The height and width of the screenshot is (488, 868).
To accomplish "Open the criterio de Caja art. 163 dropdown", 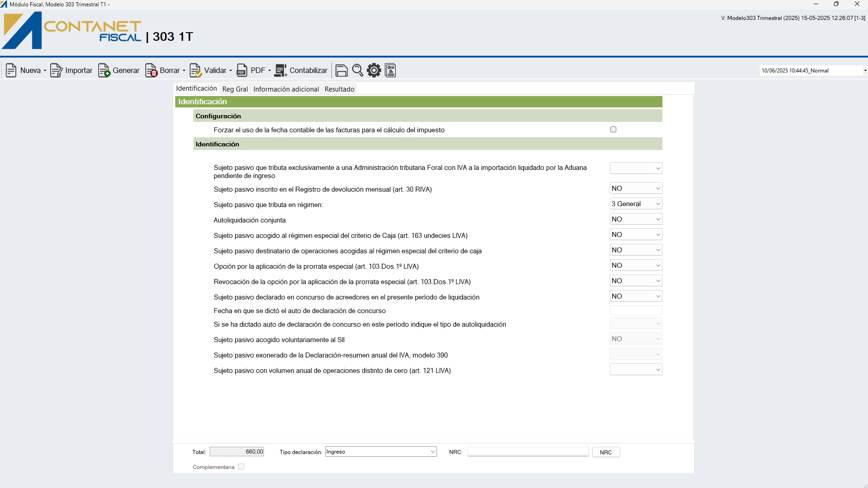I will click(636, 235).
